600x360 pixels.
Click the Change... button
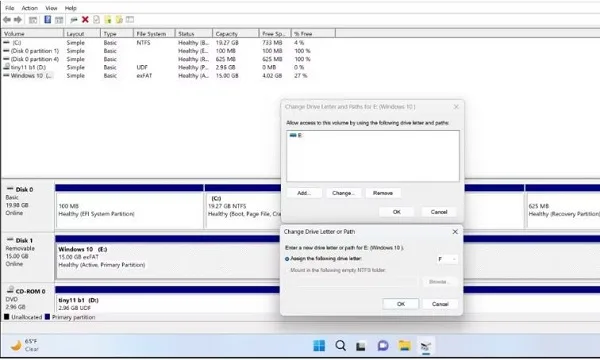click(x=344, y=193)
